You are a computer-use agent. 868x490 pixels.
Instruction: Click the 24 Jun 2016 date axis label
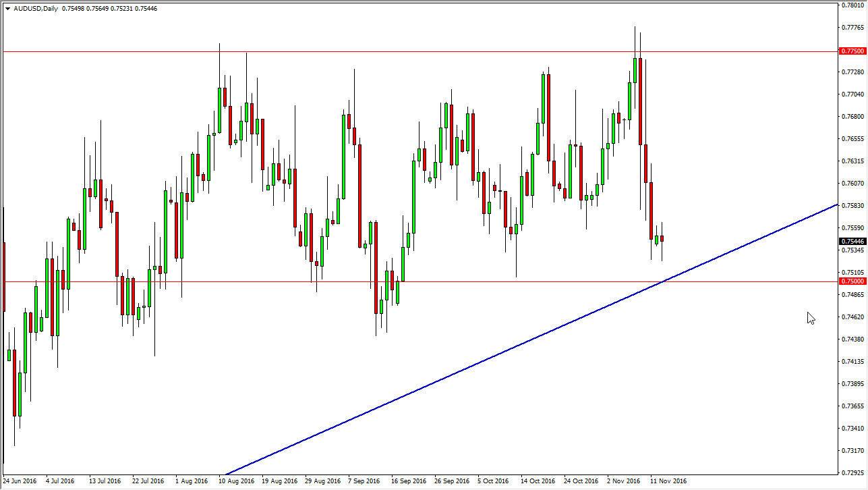pyautogui.click(x=21, y=481)
